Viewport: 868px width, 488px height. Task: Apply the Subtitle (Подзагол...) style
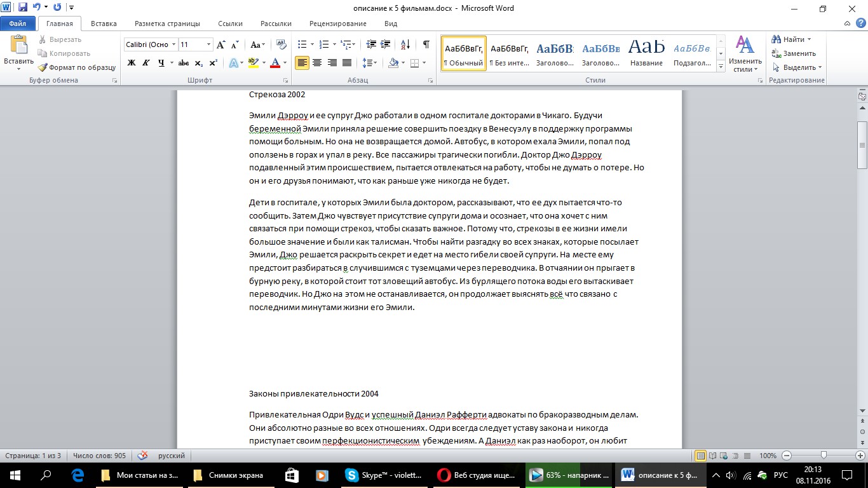(x=692, y=53)
